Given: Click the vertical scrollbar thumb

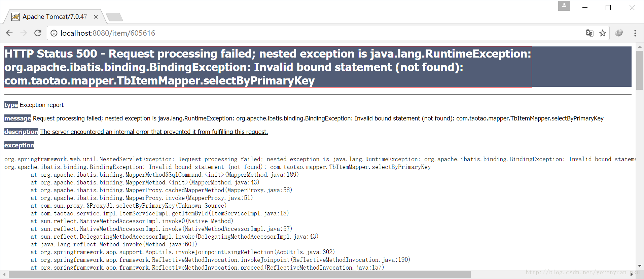Looking at the screenshot, I should [x=640, y=70].
